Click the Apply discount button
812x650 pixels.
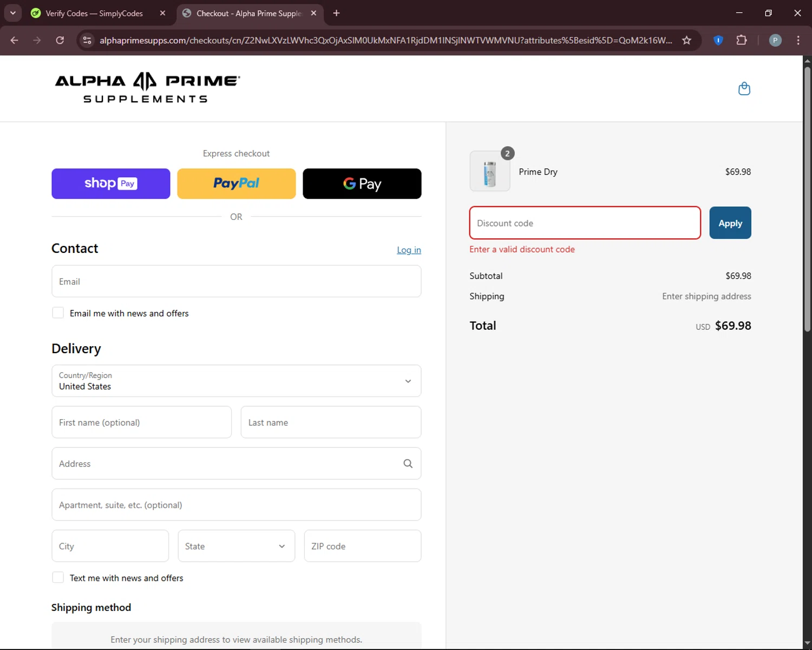point(730,223)
